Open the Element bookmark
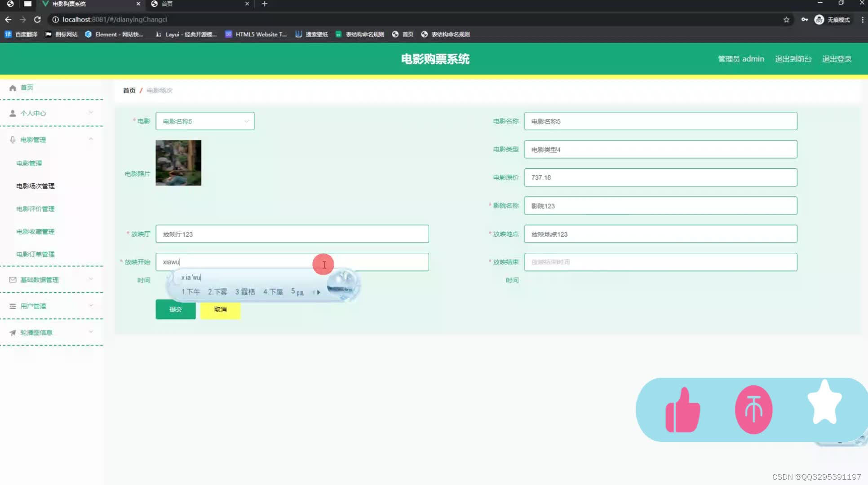The image size is (868, 485). 114,34
